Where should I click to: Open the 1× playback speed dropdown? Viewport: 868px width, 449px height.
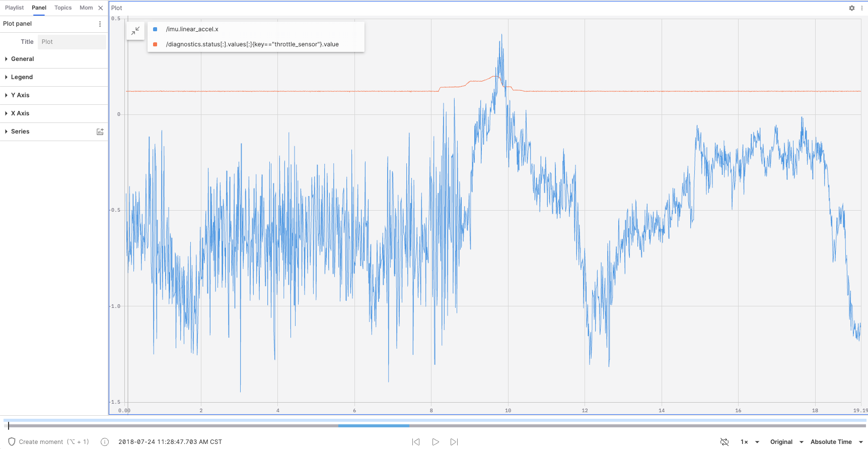(x=750, y=442)
